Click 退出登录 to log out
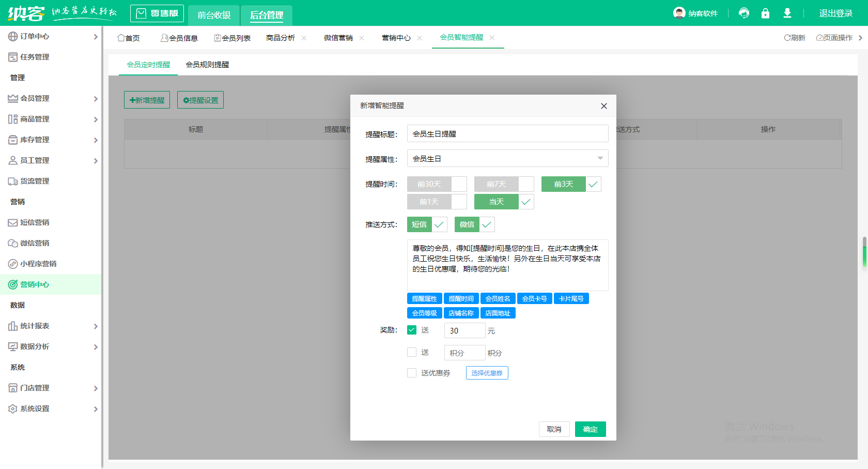This screenshot has height=469, width=868. (836, 13)
